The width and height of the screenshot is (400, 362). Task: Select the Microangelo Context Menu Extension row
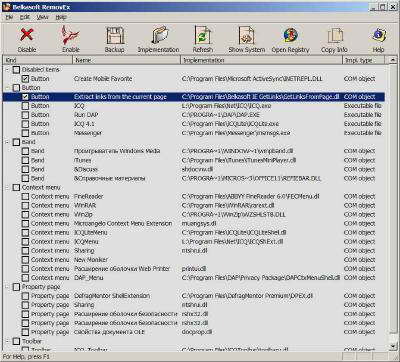193,223
